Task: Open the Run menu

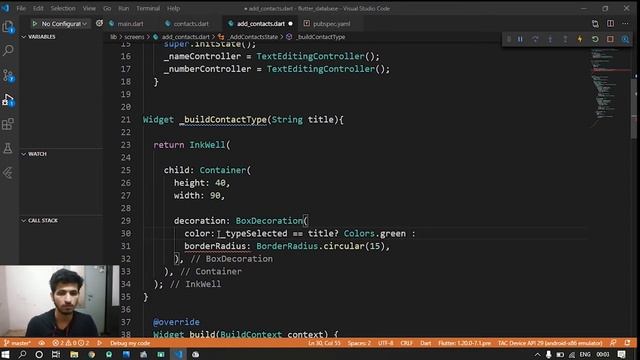Action: (123, 8)
